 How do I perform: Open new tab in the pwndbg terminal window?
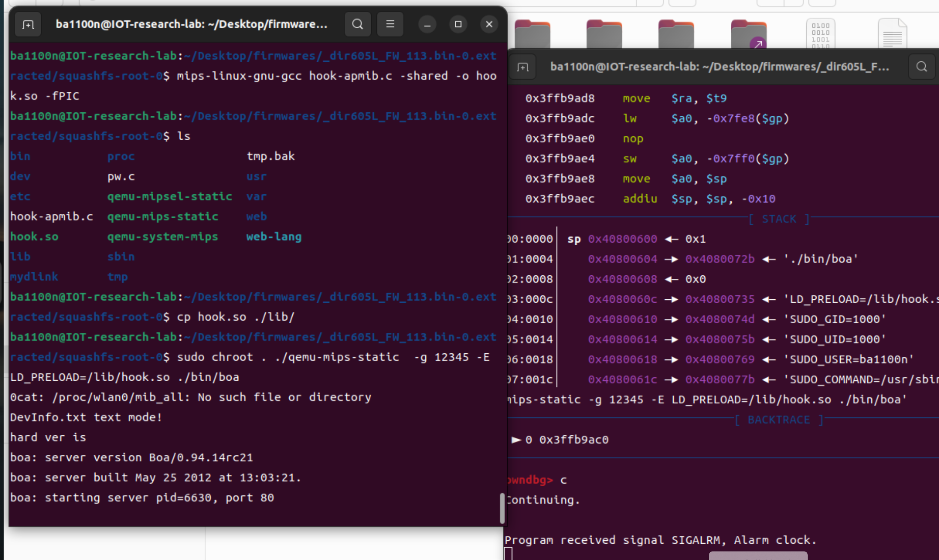[522, 67]
